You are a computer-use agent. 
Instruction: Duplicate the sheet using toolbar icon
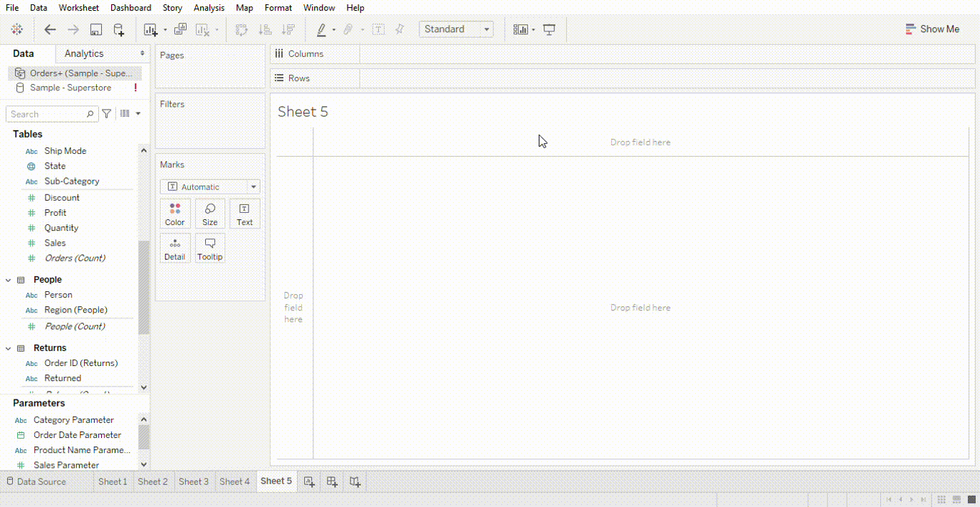pyautogui.click(x=180, y=29)
